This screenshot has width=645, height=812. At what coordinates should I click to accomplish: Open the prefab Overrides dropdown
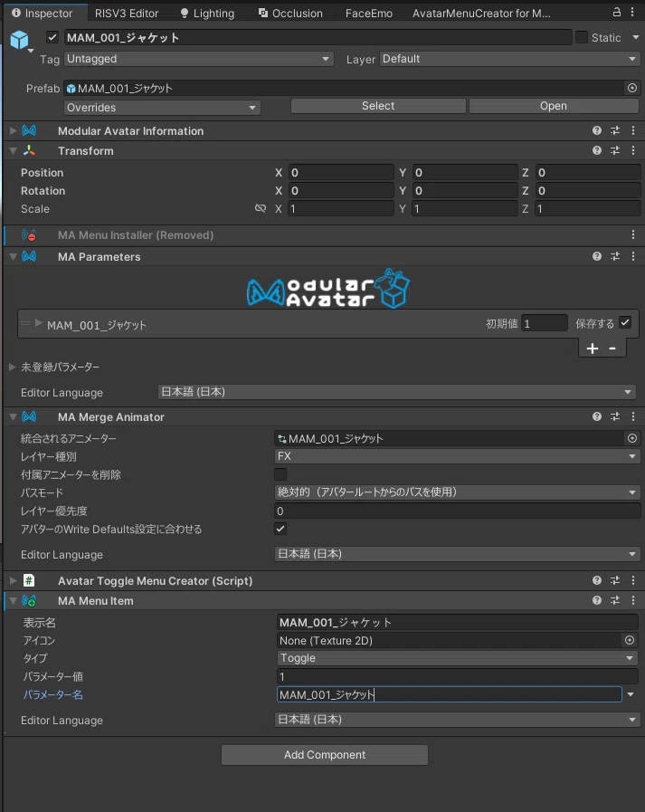(162, 108)
